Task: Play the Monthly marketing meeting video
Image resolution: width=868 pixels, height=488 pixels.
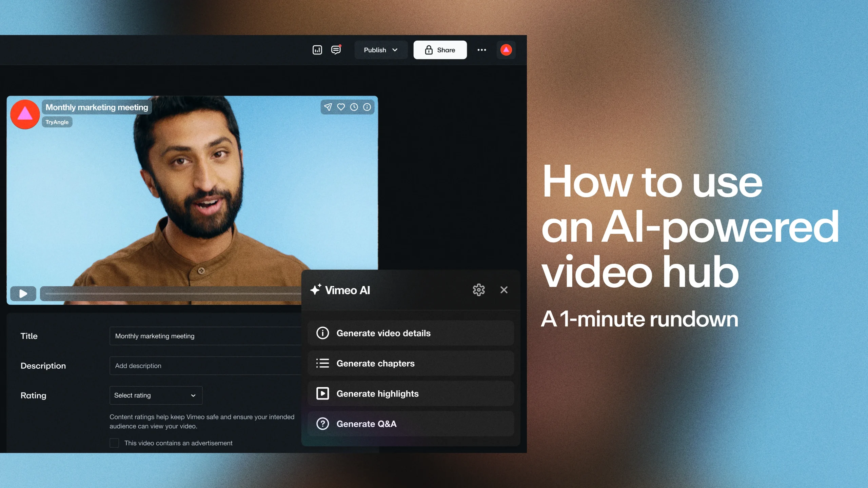Action: (23, 293)
